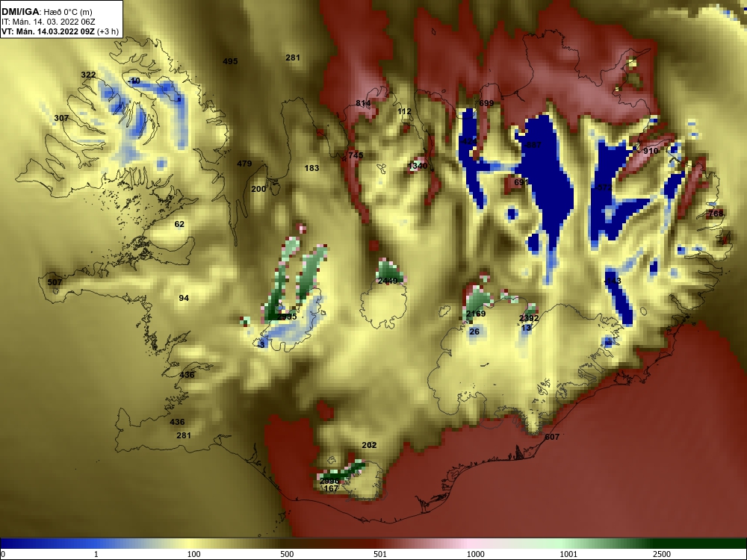Click the map value 183
747x560 pixels.
tap(311, 168)
